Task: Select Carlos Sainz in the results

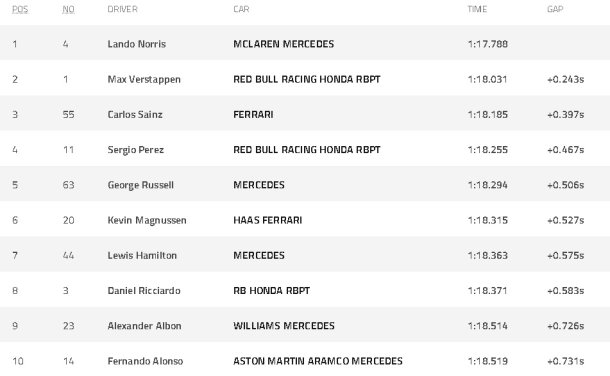Action: 135,114
